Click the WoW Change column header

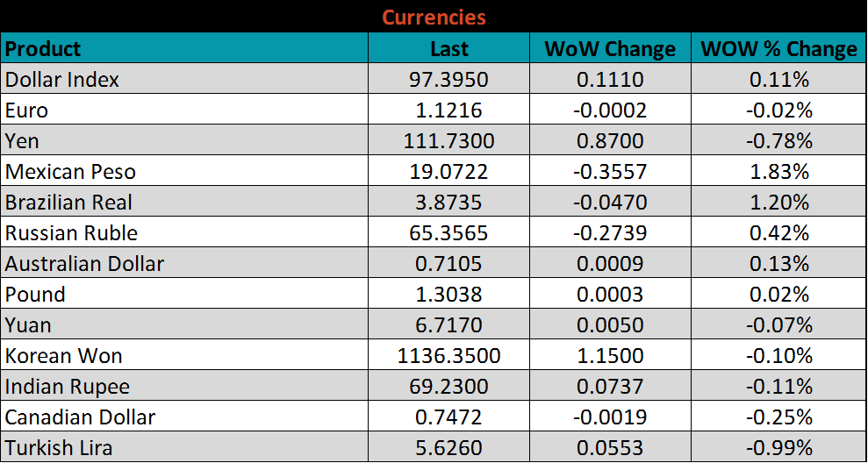pyautogui.click(x=610, y=48)
